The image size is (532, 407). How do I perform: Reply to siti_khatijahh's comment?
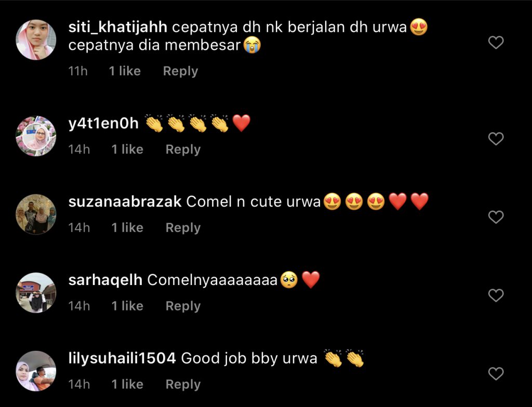tap(180, 71)
